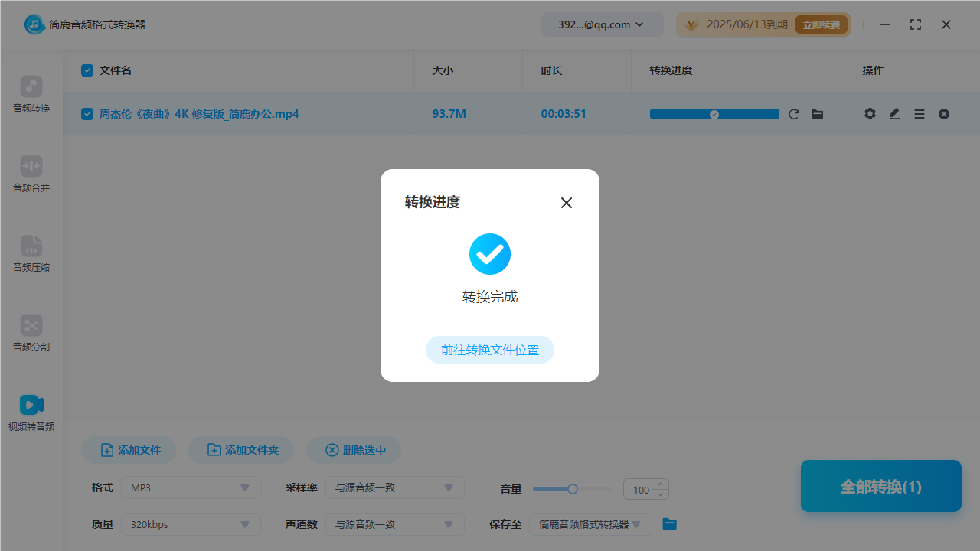Open the 视频转音频 tool
The height and width of the screenshot is (551, 980).
(31, 411)
